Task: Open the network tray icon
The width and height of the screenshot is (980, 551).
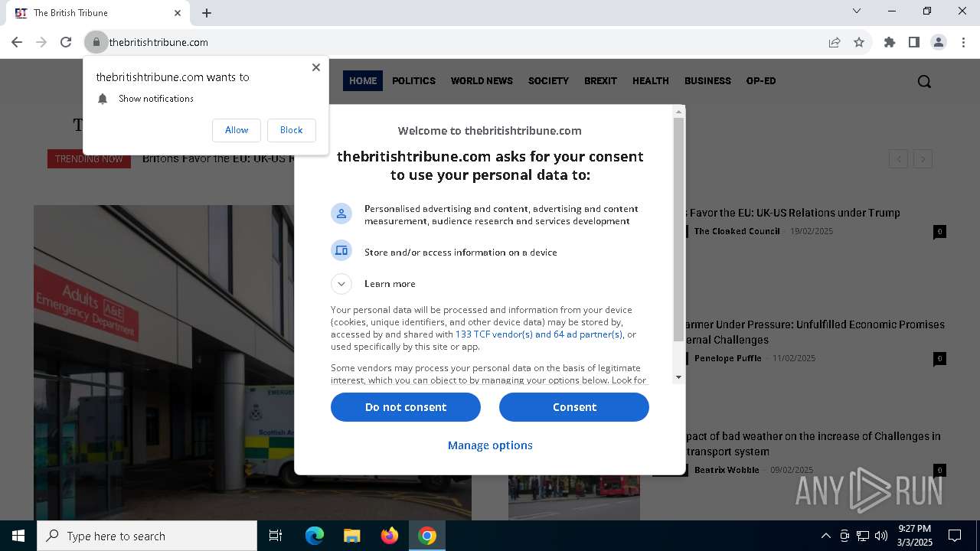Action: pyautogui.click(x=863, y=536)
